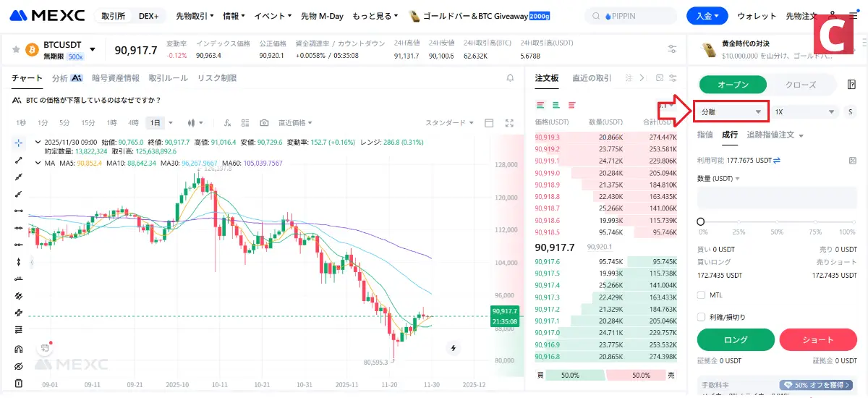This screenshot has height=398, width=868.
Task: Delete drawings with trash icon
Action: coord(19,383)
